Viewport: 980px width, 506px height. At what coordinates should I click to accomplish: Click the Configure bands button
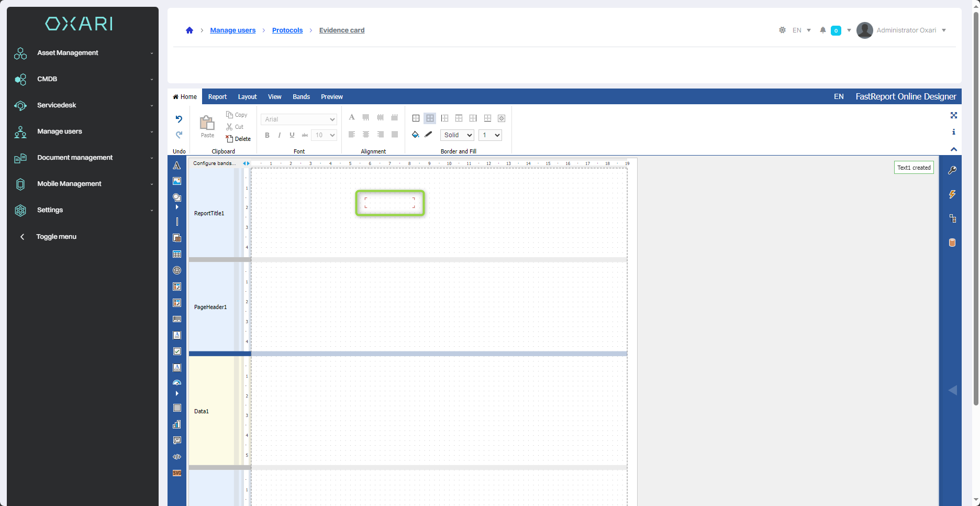coord(214,163)
